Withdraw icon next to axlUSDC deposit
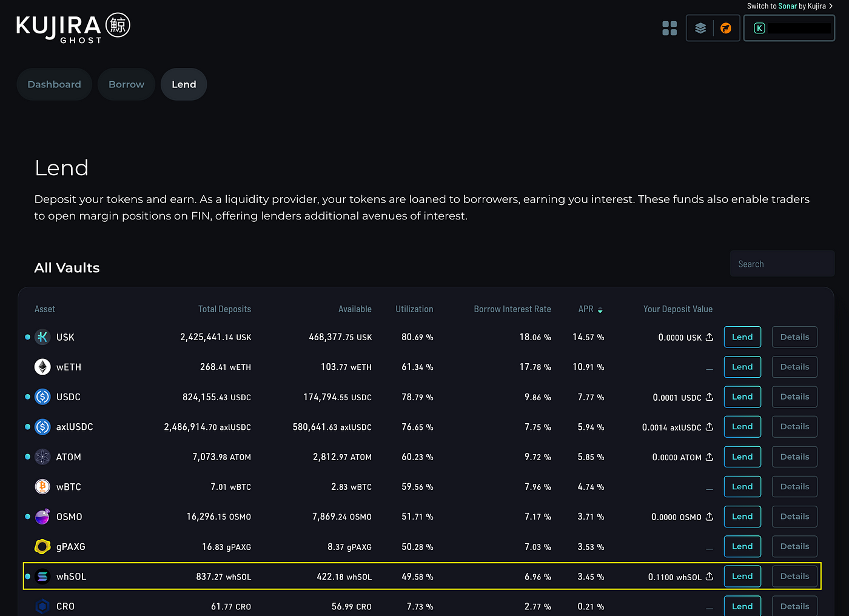This screenshot has width=849, height=616. click(x=710, y=427)
